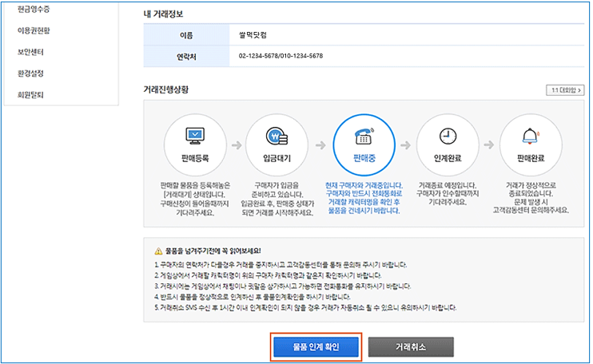The image size is (593, 364).
Task: Click the blue 판매중 status description text
Action: (x=364, y=198)
